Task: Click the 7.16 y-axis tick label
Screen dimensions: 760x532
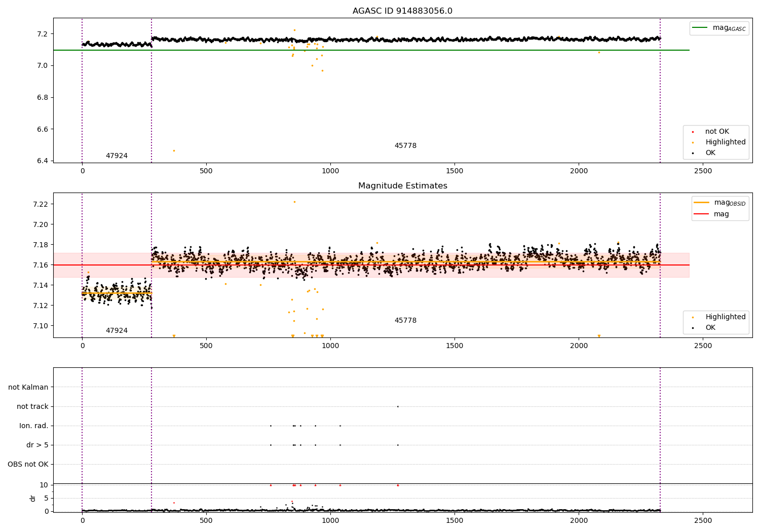Action: 40,265
